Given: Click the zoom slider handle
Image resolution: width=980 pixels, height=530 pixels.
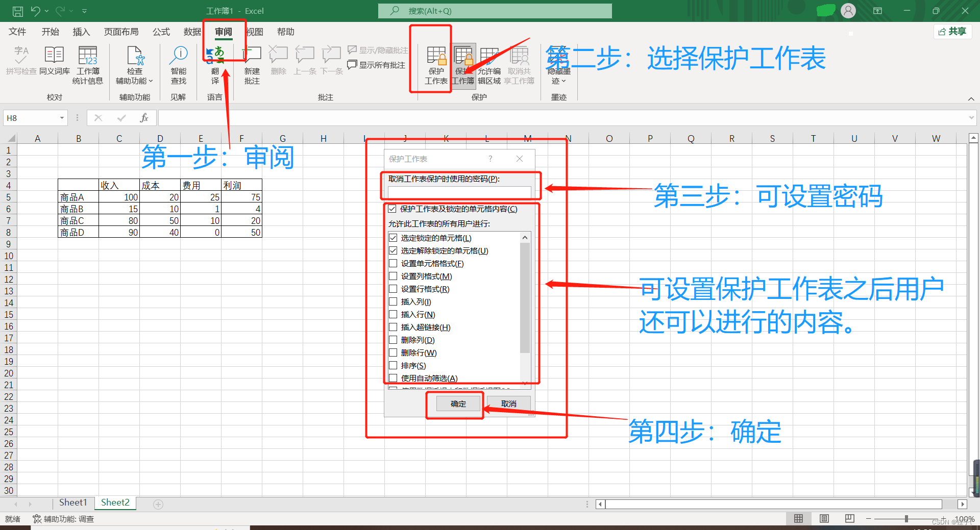Looking at the screenshot, I should [906, 519].
